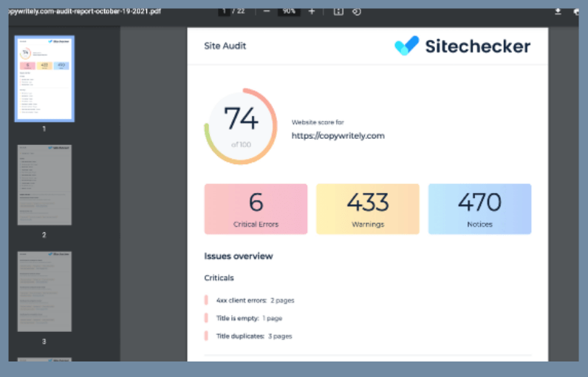Select page 1 thumbnail in sidebar
The image size is (588, 377).
point(44,78)
